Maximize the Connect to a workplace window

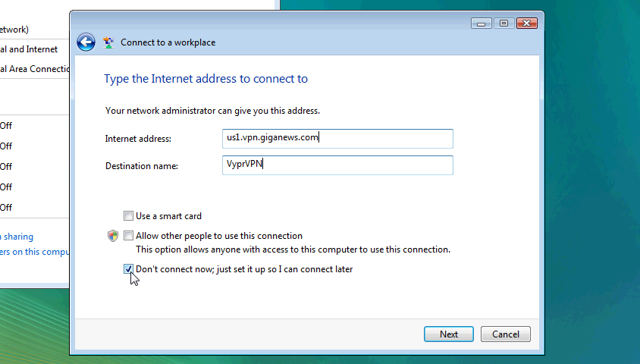[504, 24]
